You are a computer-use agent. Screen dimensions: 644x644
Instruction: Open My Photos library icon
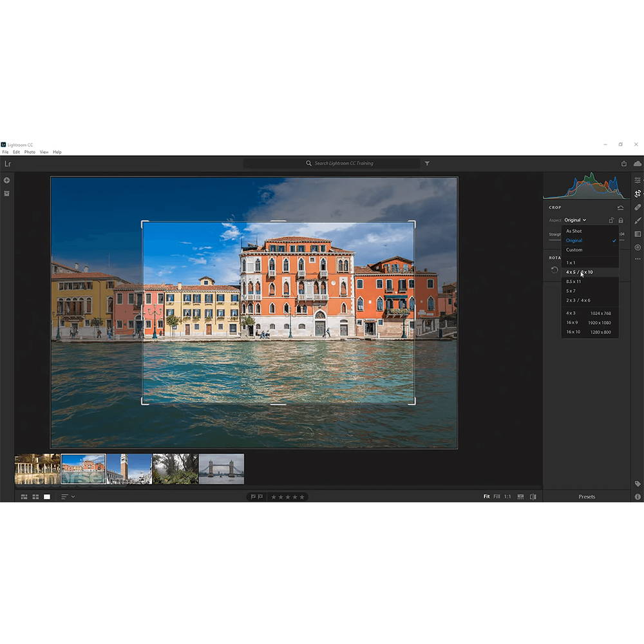coord(6,193)
